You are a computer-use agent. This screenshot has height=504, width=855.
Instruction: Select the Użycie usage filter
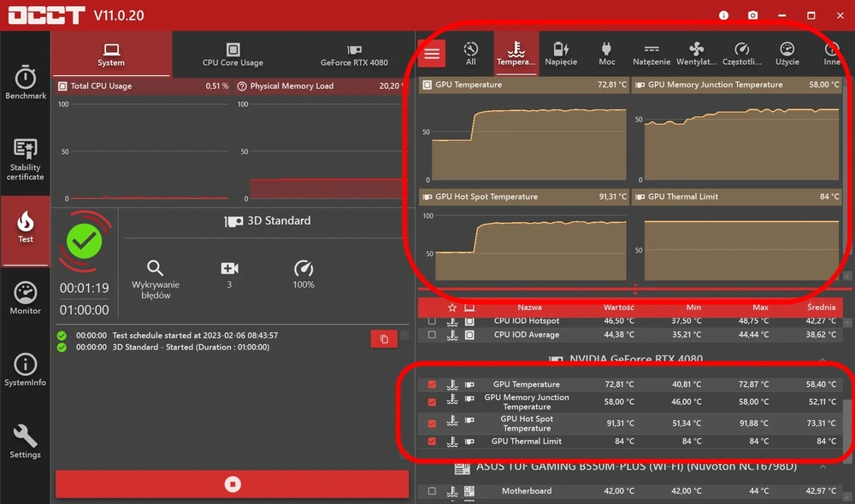(787, 54)
